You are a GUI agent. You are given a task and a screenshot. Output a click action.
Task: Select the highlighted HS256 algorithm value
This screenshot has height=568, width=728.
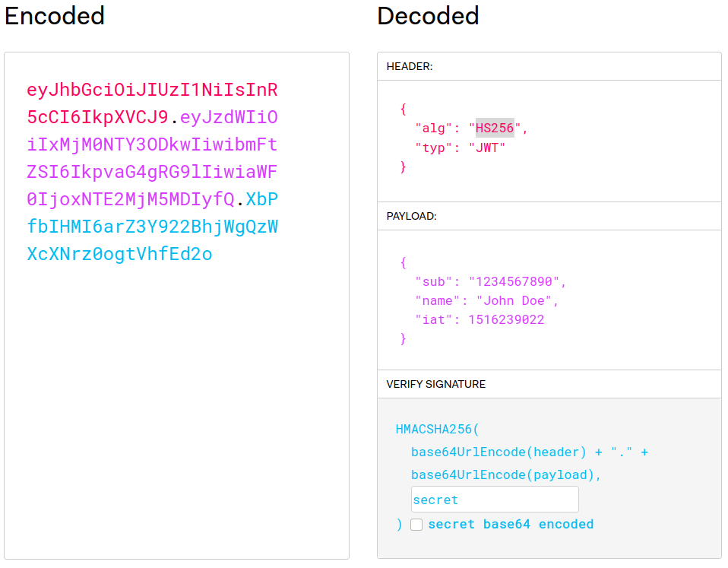pyautogui.click(x=495, y=128)
